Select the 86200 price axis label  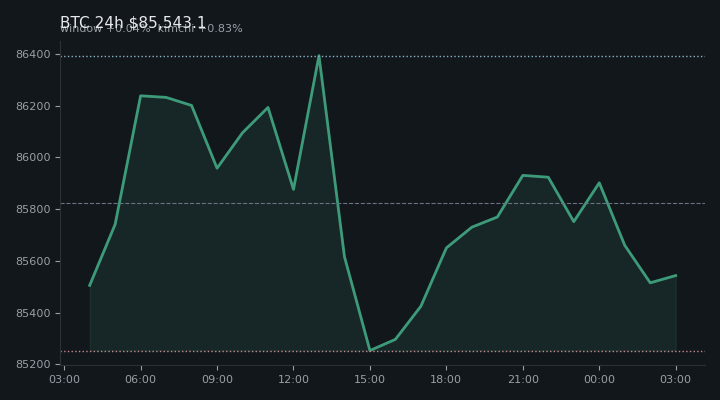coord(33,107)
